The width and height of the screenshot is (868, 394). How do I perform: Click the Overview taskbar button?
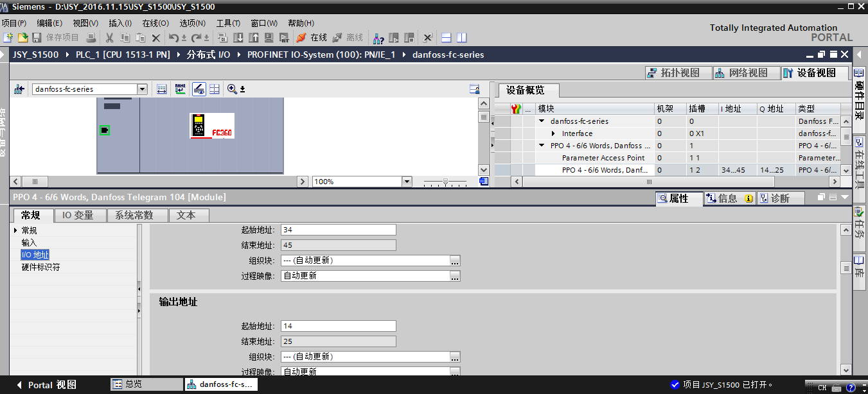[146, 384]
